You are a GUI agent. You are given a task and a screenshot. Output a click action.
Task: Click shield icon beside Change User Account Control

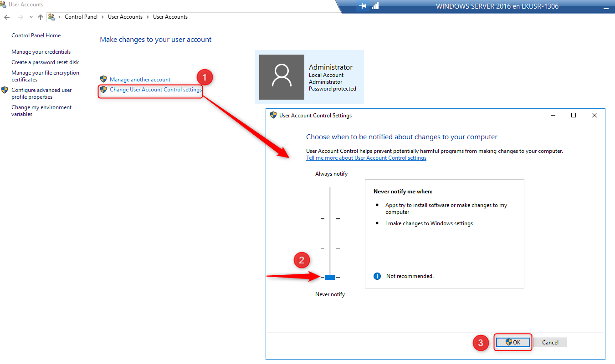(103, 90)
